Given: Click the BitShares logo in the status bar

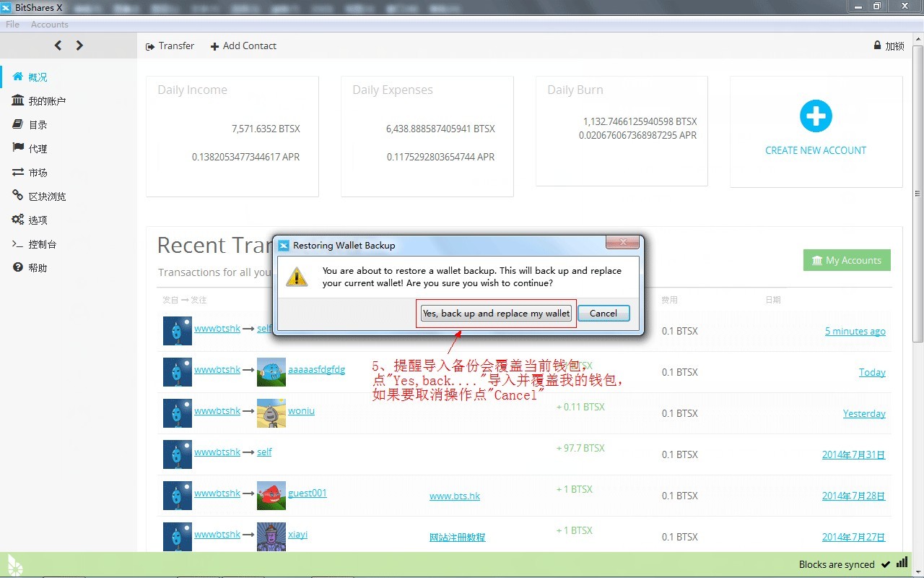Looking at the screenshot, I should [14, 565].
